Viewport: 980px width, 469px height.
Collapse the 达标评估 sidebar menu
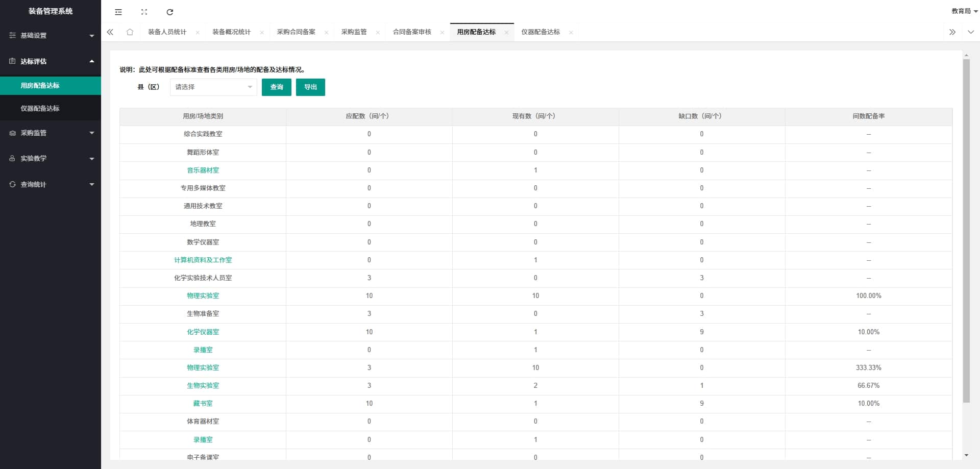(51, 61)
